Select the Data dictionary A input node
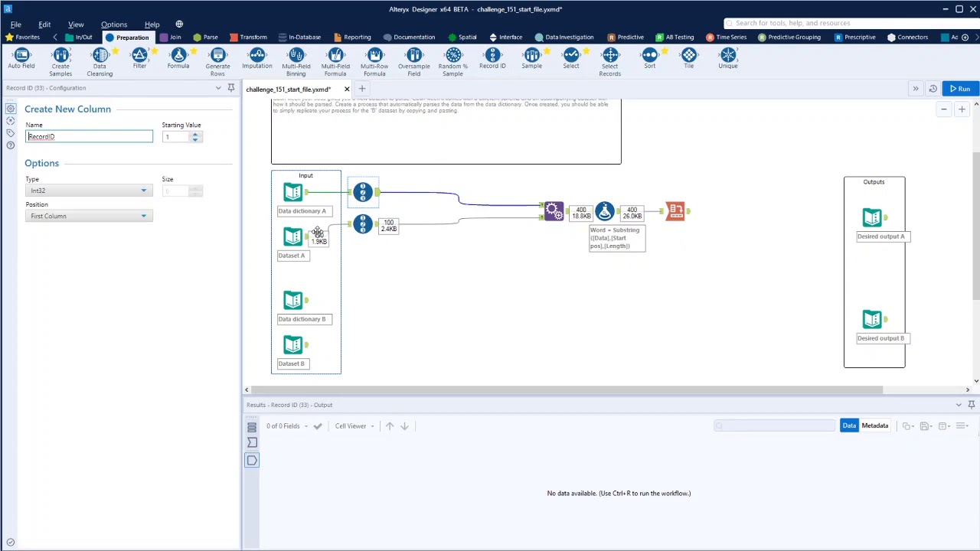This screenshot has height=551, width=980. [292, 192]
